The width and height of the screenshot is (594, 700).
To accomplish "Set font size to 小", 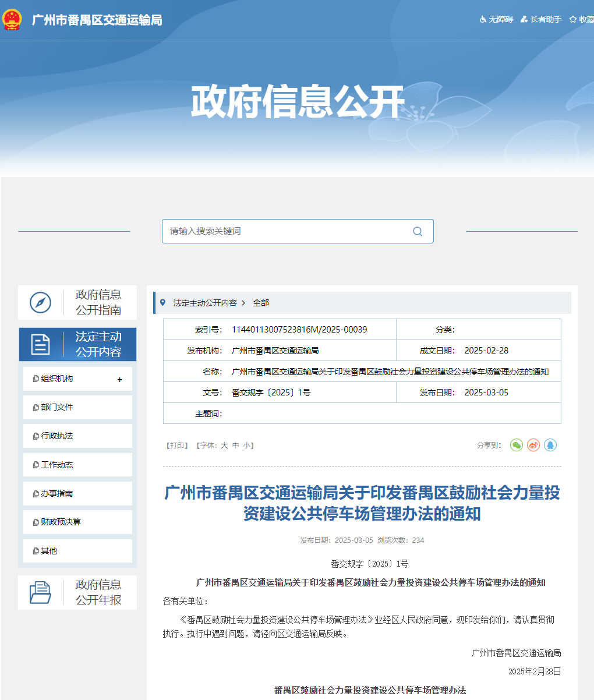I will tap(247, 446).
